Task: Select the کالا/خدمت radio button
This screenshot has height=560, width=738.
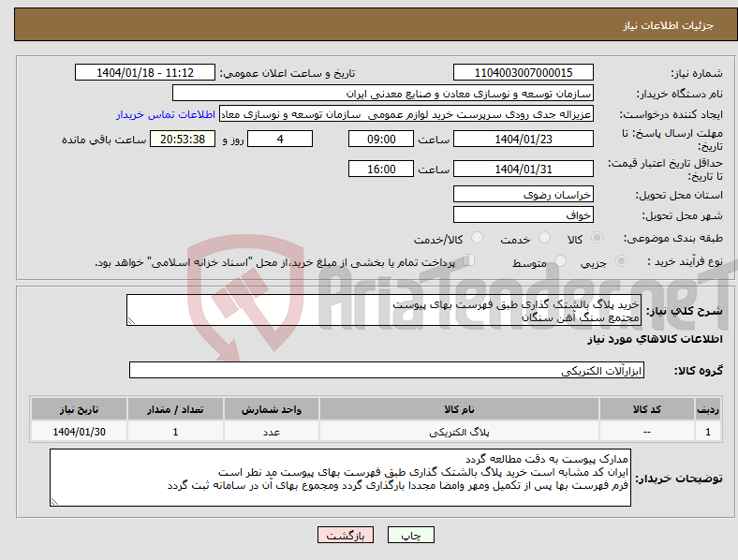Action: [477, 238]
